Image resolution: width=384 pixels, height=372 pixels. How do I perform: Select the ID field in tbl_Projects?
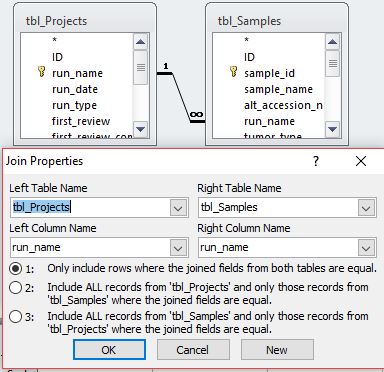[57, 57]
